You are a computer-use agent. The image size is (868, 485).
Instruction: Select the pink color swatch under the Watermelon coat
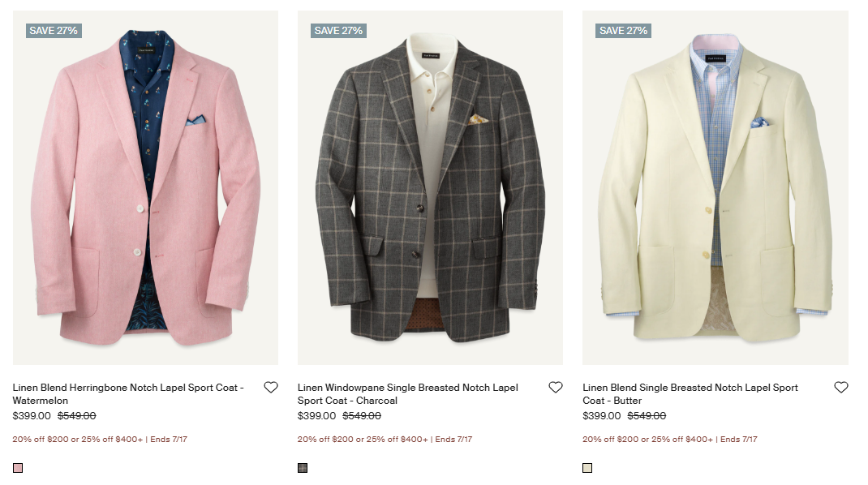tap(17, 467)
